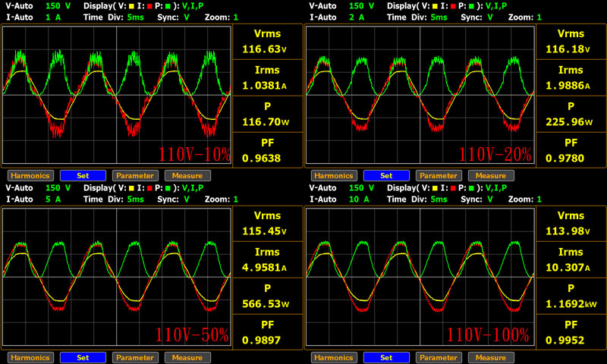Screen dimensions: 607x364
Task: Open Parameter in the 110V-20% panel
Action: tap(439, 176)
